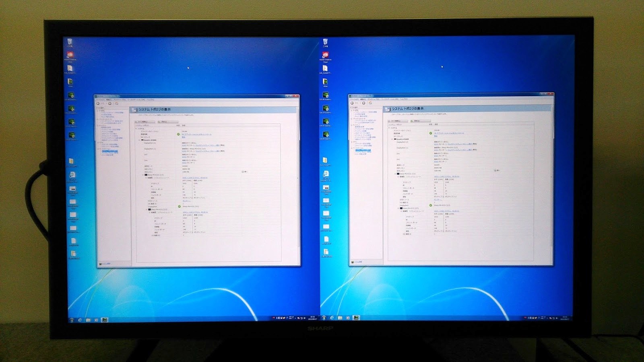Click すべて展開 button in the right NVIDIA window
The image size is (644, 362).
pyautogui.click(x=398, y=121)
